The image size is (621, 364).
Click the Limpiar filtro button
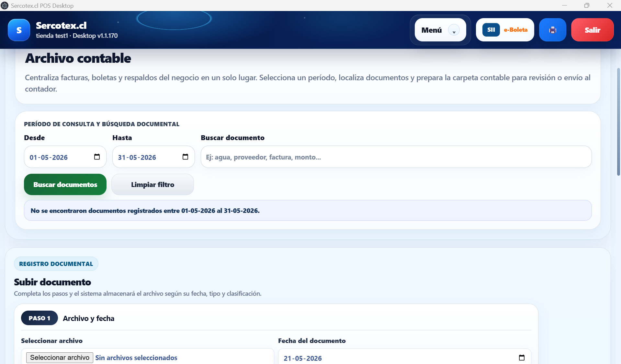point(152,184)
